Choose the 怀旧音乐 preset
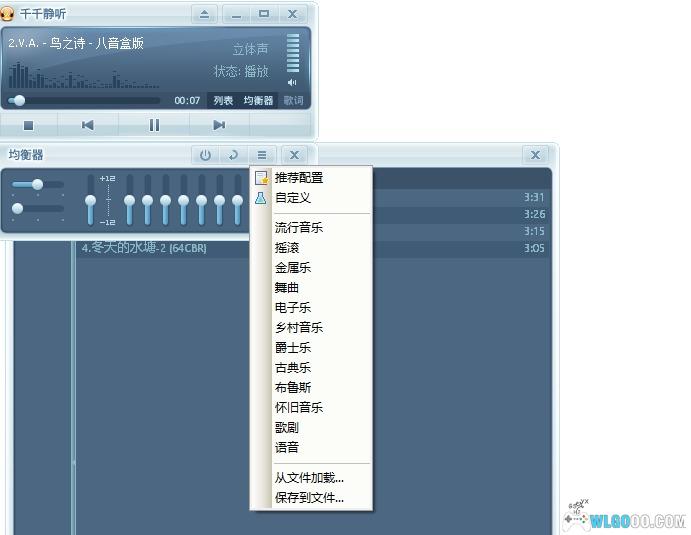 tap(311, 408)
